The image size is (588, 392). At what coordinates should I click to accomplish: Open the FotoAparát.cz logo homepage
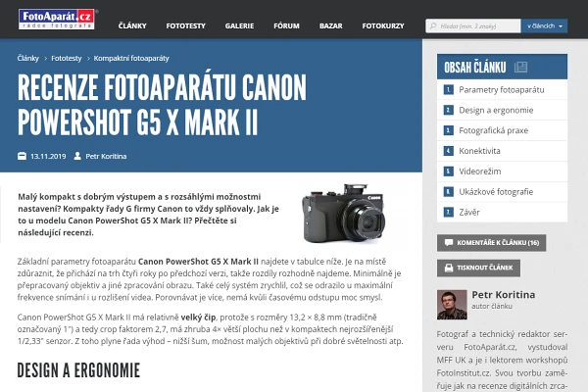coord(56,20)
